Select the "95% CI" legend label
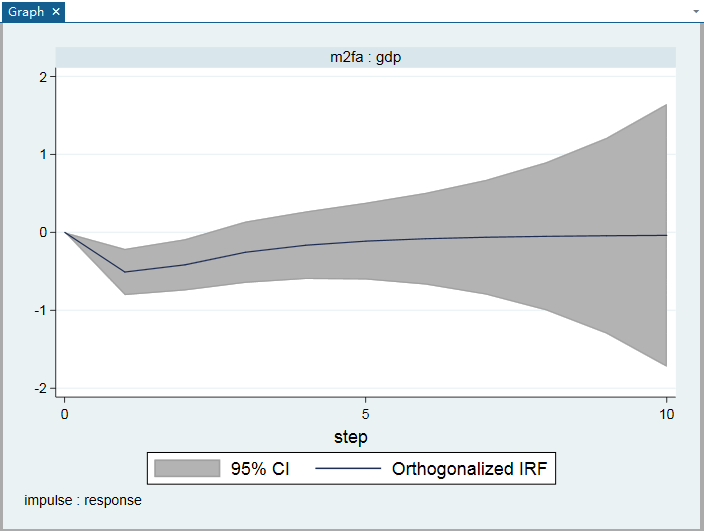Viewport: 704px width, 531px height. [260, 468]
